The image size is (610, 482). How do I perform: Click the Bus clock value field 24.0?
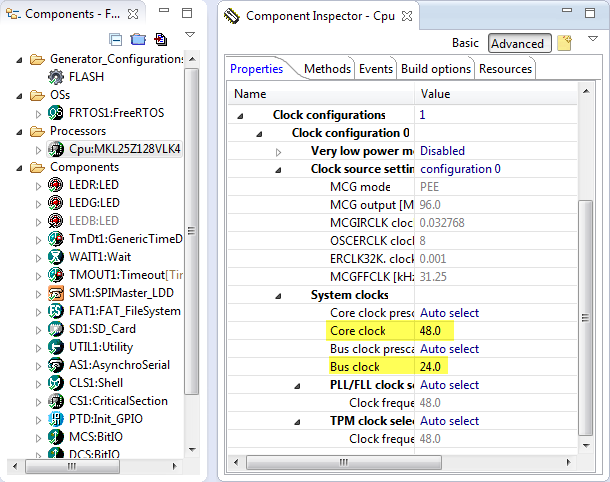tap(431, 367)
